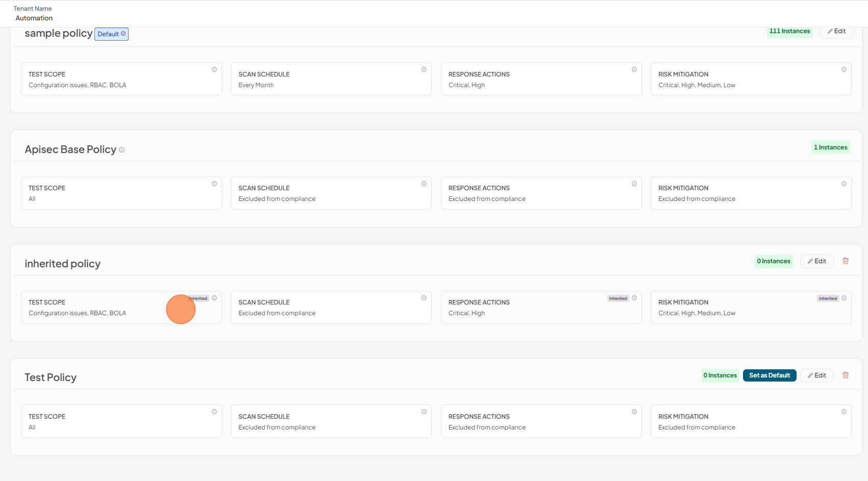
Task: Delete Test Policy with trash icon
Action: pyautogui.click(x=846, y=375)
